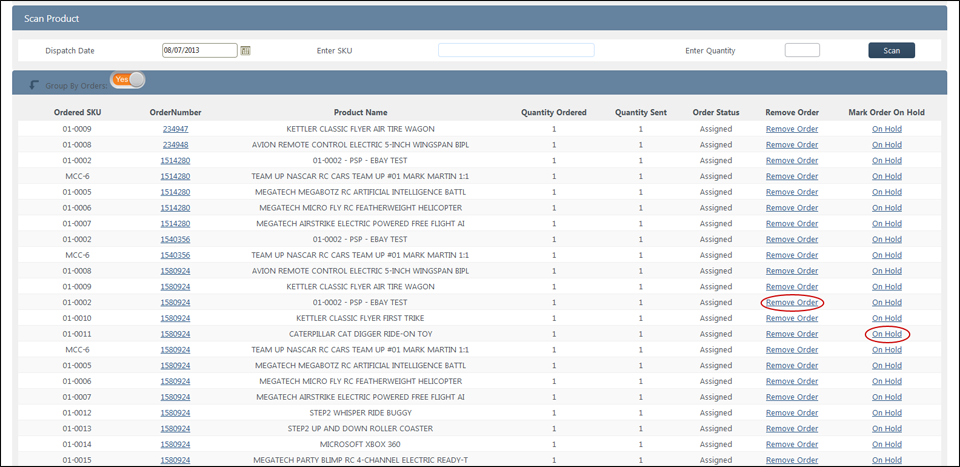This screenshot has height=467, width=960.
Task: Click On Hold for 01-0006 in order 1580924
Action: (x=887, y=381)
